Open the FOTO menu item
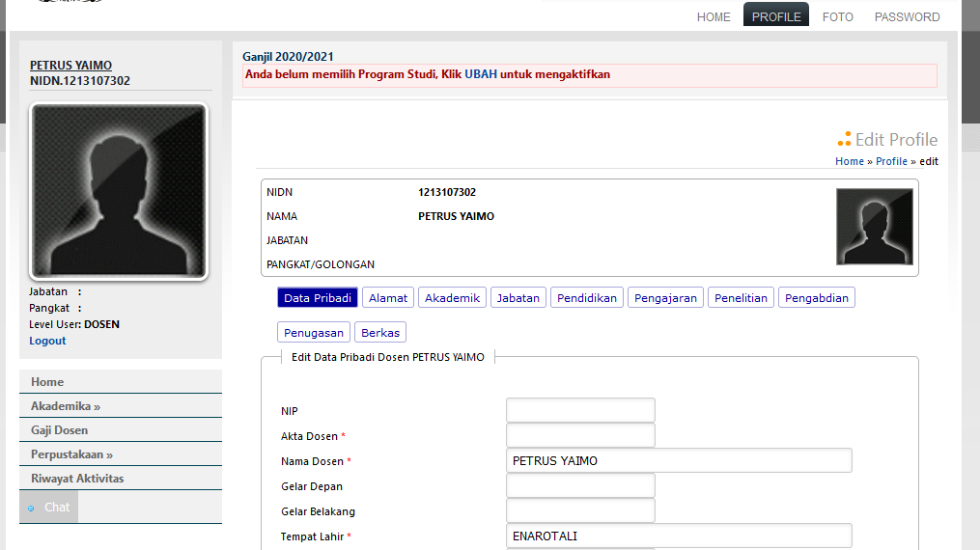 (x=837, y=17)
